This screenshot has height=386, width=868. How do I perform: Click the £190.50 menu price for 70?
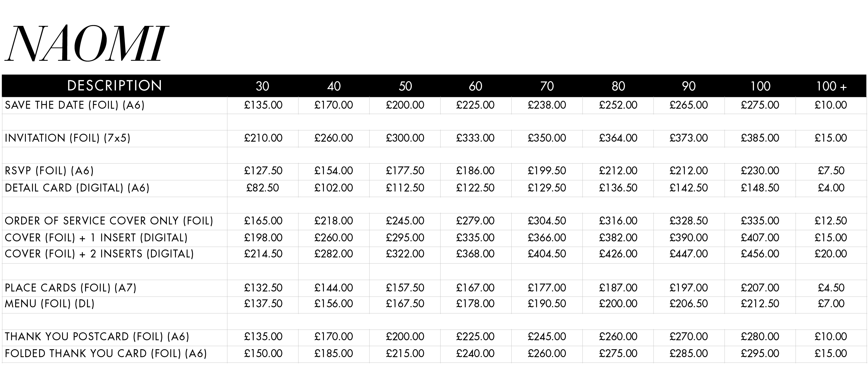click(547, 304)
